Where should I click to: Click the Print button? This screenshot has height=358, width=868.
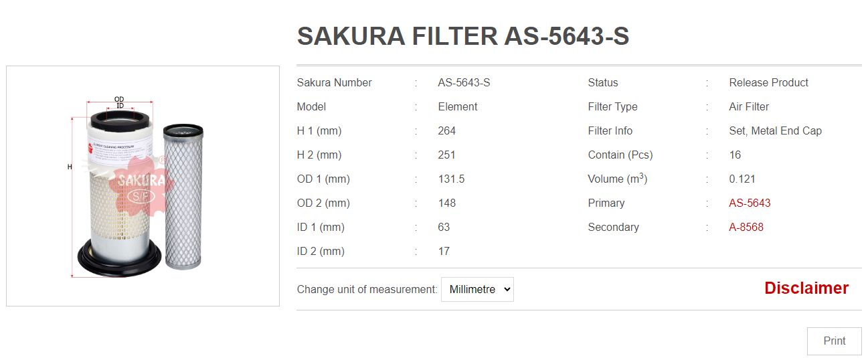click(x=835, y=341)
